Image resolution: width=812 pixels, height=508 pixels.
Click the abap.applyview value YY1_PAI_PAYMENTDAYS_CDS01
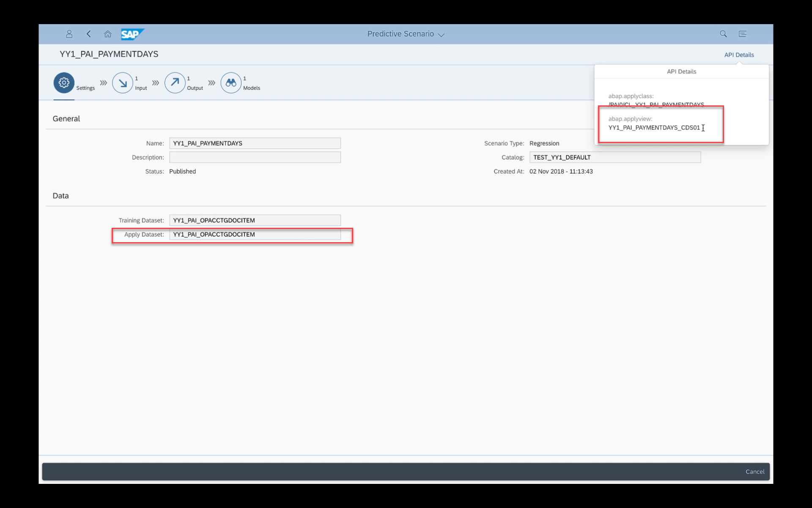654,127
